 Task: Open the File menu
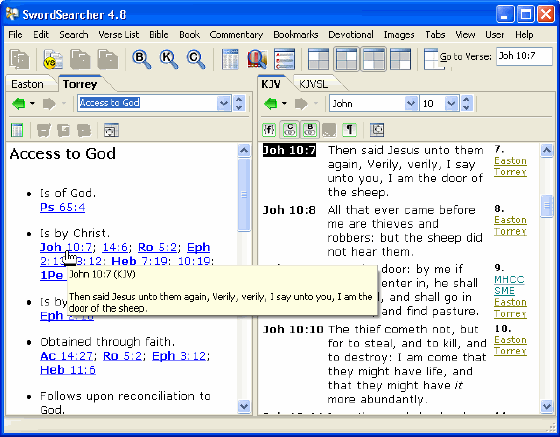pyautogui.click(x=15, y=35)
